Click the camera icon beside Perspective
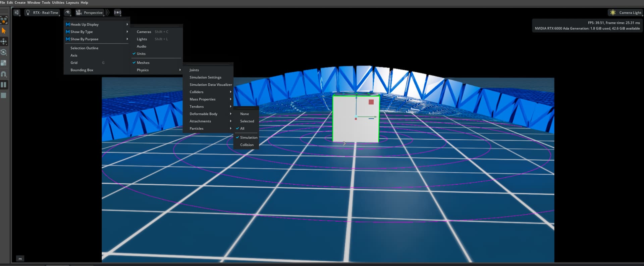The width and height of the screenshot is (644, 266). coord(79,12)
